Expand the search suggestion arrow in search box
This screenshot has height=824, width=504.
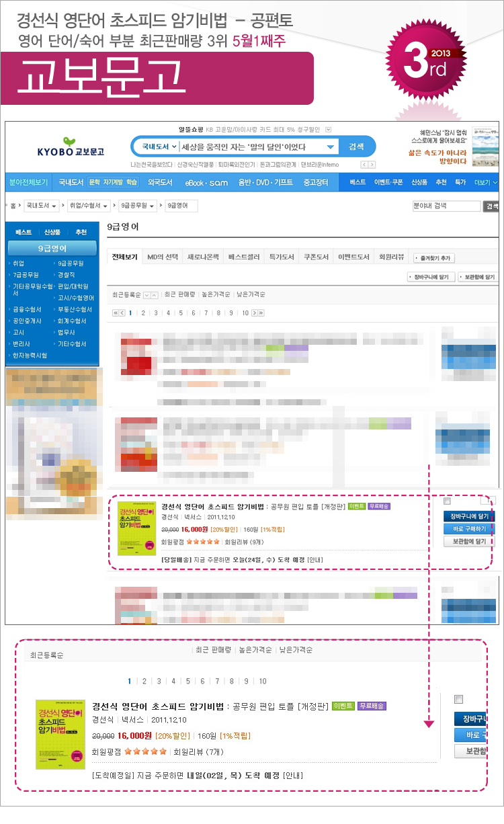coord(331,147)
